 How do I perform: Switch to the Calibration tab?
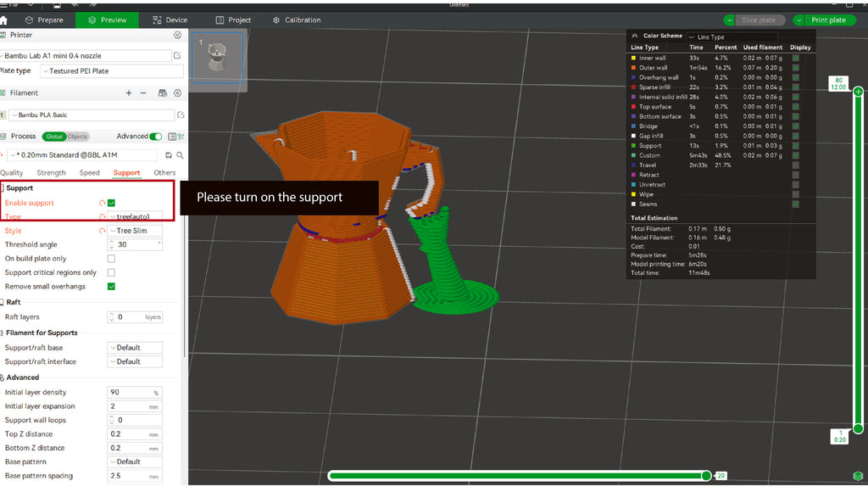click(x=297, y=20)
